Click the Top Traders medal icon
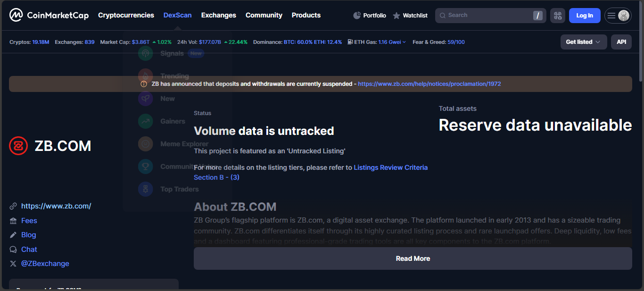This screenshot has width=644, height=291. 146,189
